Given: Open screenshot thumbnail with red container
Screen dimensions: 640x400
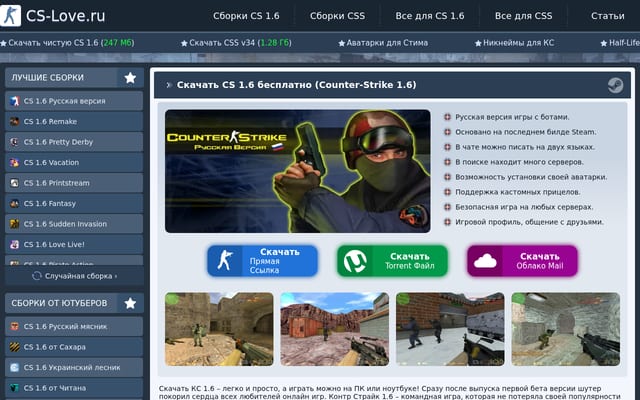Looking at the screenshot, I should 335,329.
